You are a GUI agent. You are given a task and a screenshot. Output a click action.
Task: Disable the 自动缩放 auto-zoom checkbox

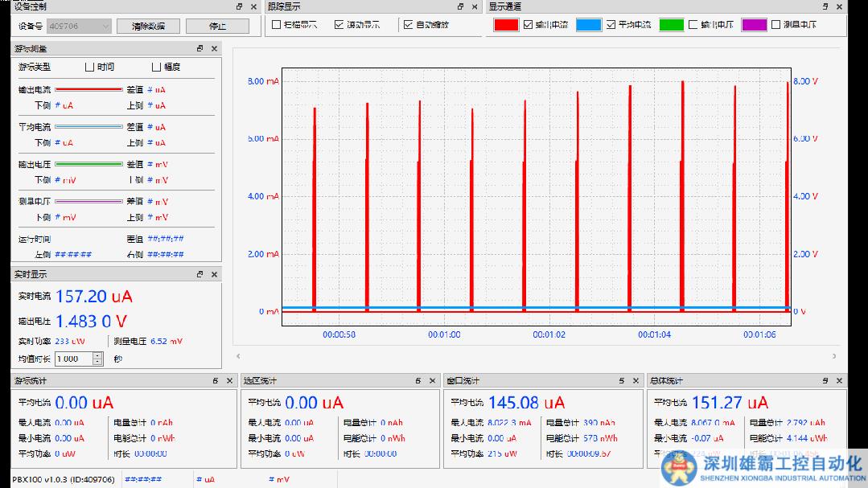point(408,25)
